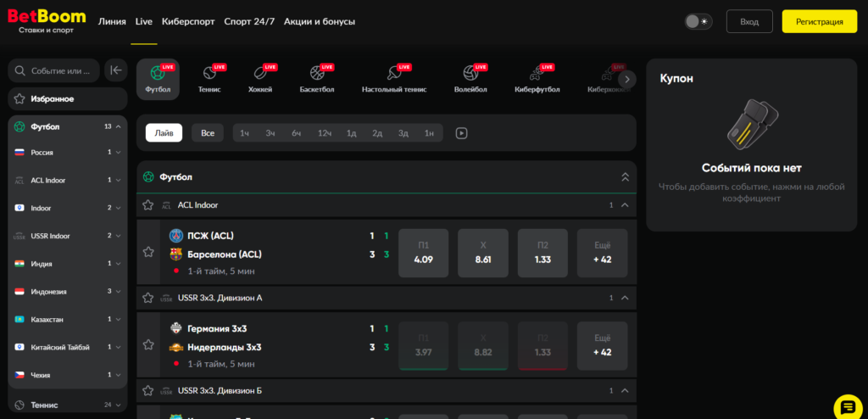Screen dimensions: 868x419
Task: Select the Теннис live sport icon
Action: [210, 79]
